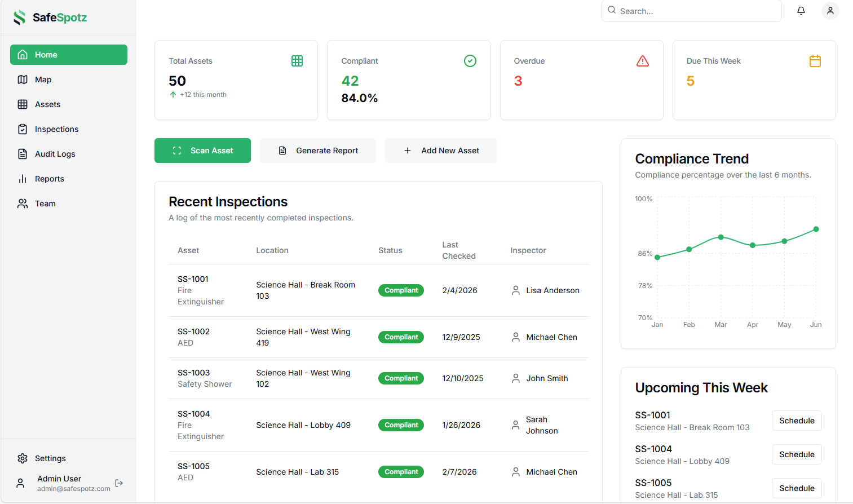
Task: Schedule inspection for SS-1004
Action: point(797,454)
